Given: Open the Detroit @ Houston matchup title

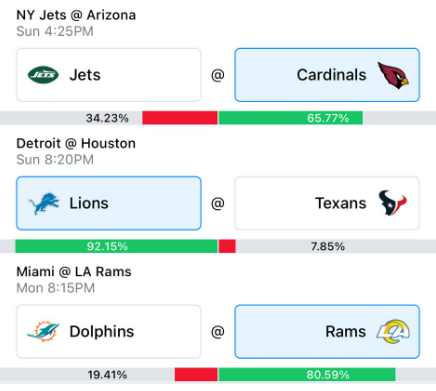Looking at the screenshot, I should click(x=76, y=144).
